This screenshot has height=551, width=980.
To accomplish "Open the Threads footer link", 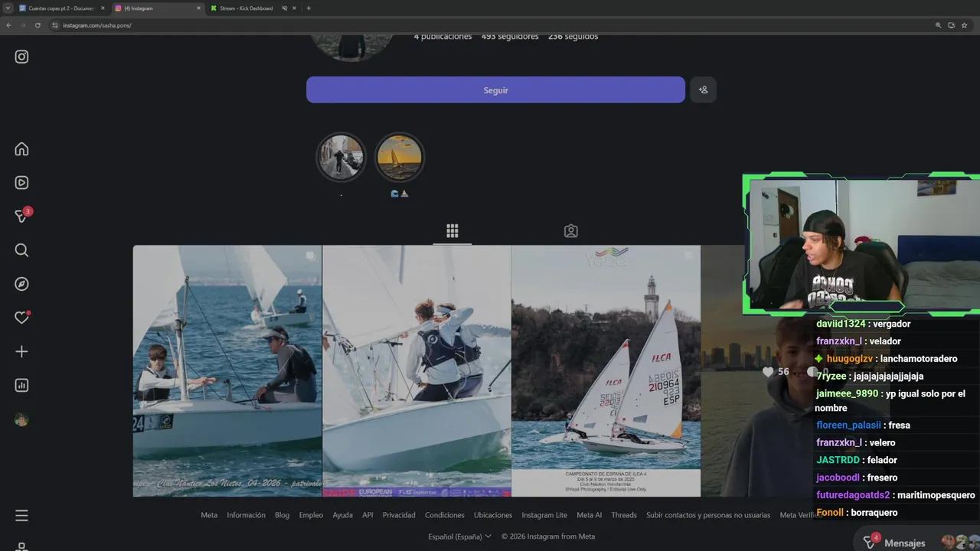I will tap(624, 515).
